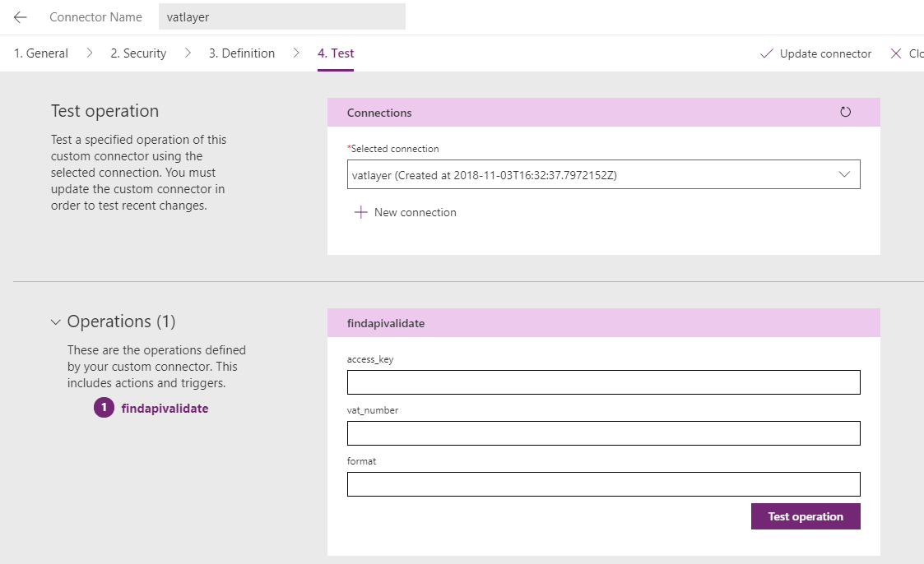Click the plus icon for new connection
Viewport: 924px width, 564px height.
(360, 212)
